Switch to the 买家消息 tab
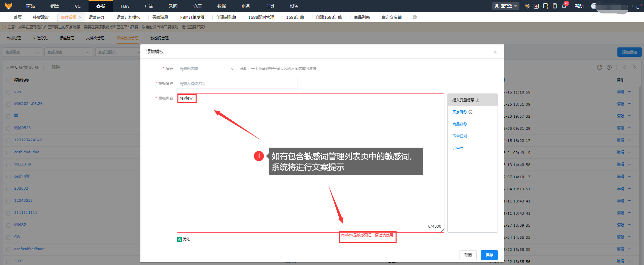 160,17
